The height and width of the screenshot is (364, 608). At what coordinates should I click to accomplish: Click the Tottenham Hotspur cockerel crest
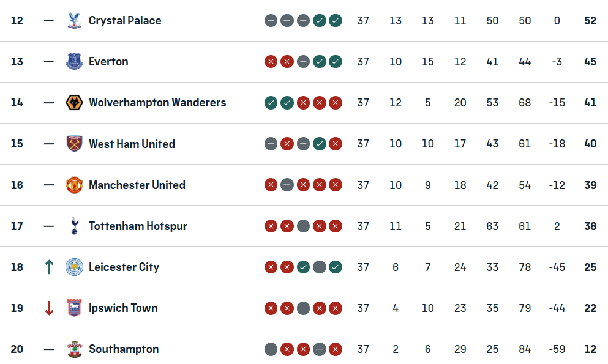pyautogui.click(x=74, y=226)
